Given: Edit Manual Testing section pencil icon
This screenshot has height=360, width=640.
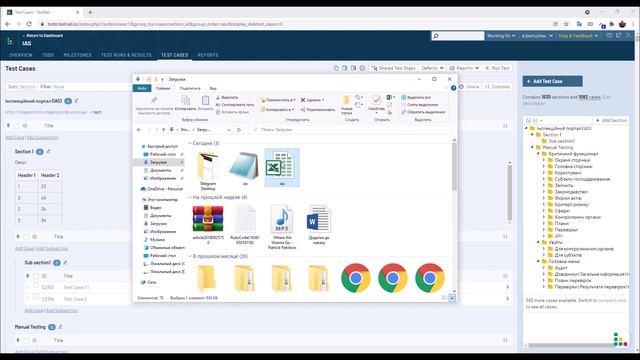Looking at the screenshot, I should coord(60,327).
